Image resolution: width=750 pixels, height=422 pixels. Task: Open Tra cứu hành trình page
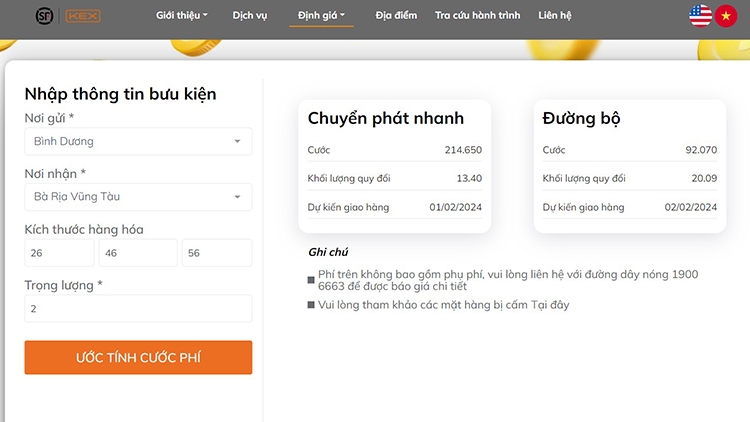[x=476, y=16]
